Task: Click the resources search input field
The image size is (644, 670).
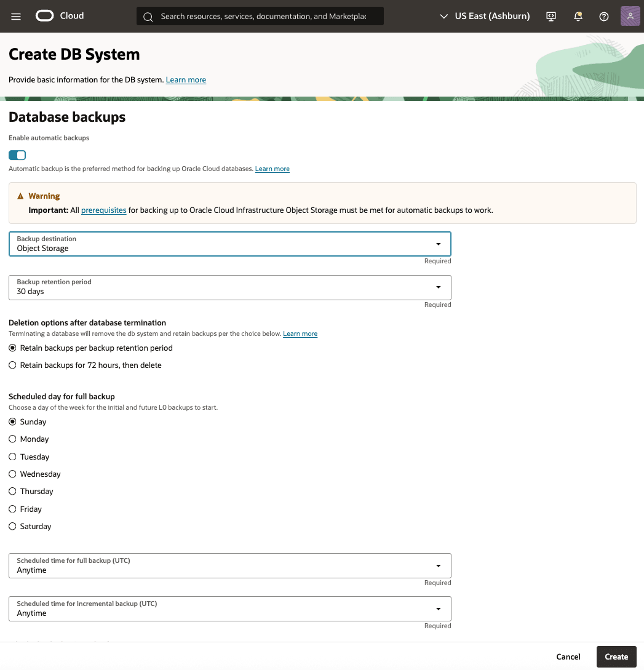Action: pyautogui.click(x=264, y=16)
